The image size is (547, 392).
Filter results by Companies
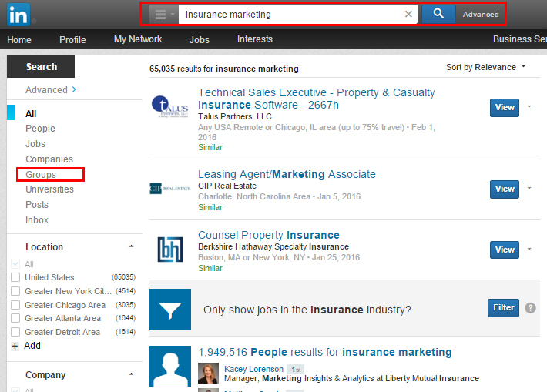point(49,159)
